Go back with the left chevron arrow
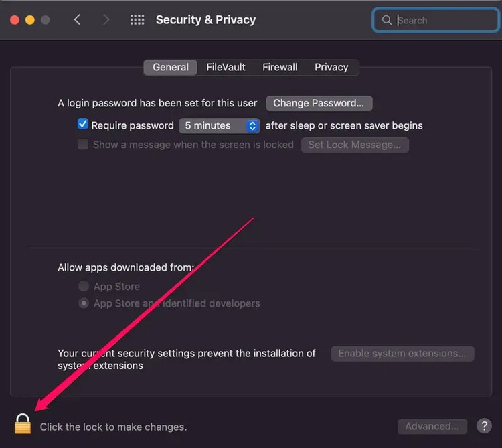This screenshot has height=448, width=502. [77, 20]
